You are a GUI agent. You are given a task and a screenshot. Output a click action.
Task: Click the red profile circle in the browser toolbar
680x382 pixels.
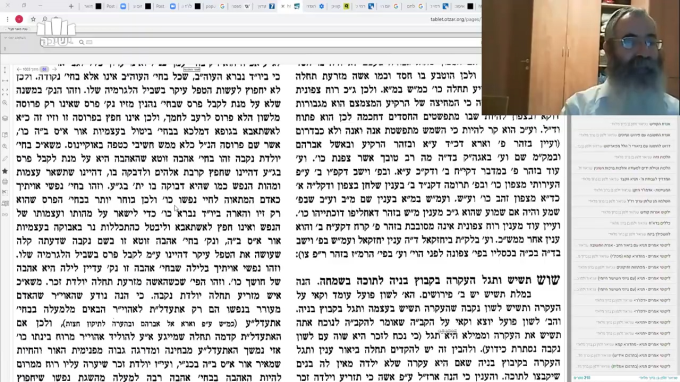point(19,19)
